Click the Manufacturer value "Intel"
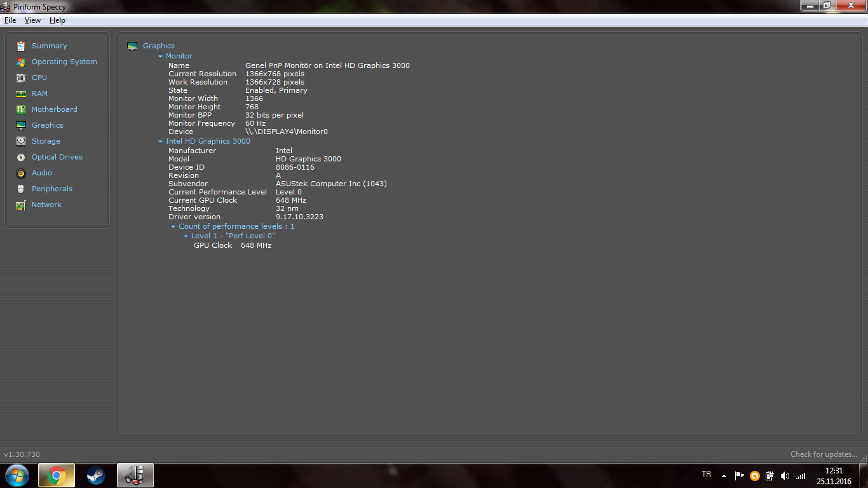 (284, 151)
